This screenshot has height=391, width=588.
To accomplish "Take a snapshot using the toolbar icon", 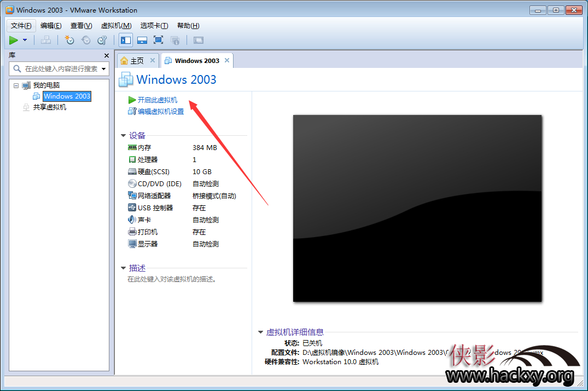I will [x=69, y=40].
